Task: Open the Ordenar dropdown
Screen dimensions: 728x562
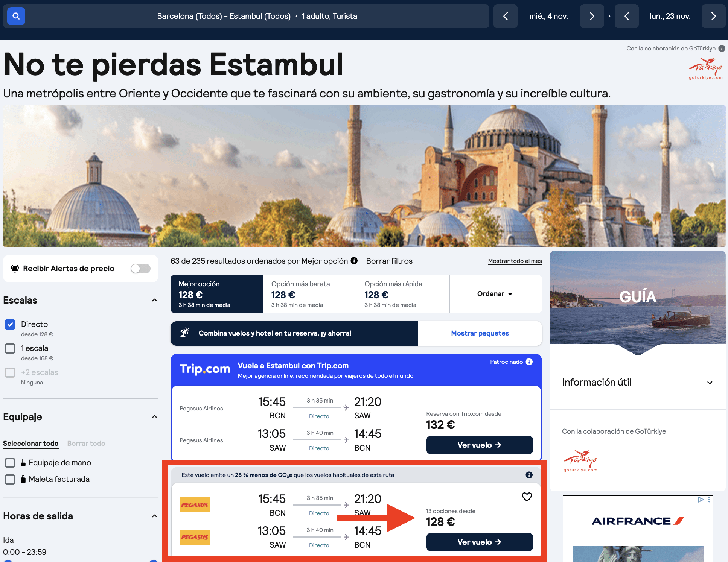Action: pyautogui.click(x=495, y=294)
